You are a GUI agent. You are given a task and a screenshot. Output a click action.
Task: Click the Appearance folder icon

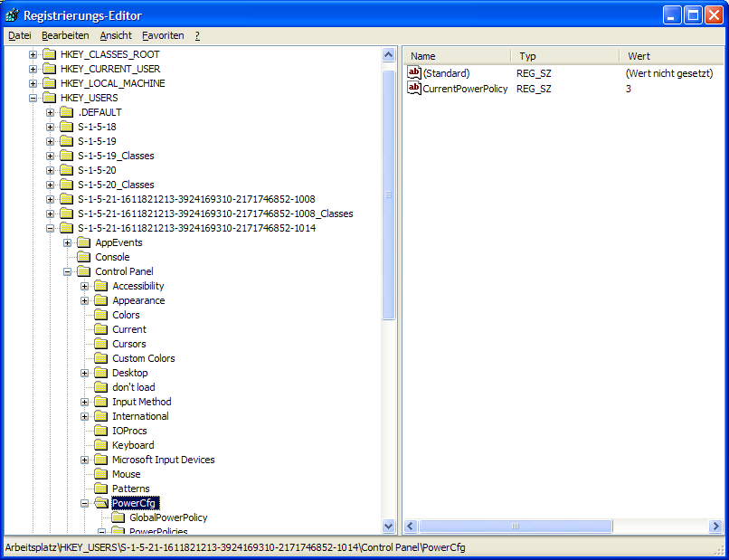click(101, 300)
